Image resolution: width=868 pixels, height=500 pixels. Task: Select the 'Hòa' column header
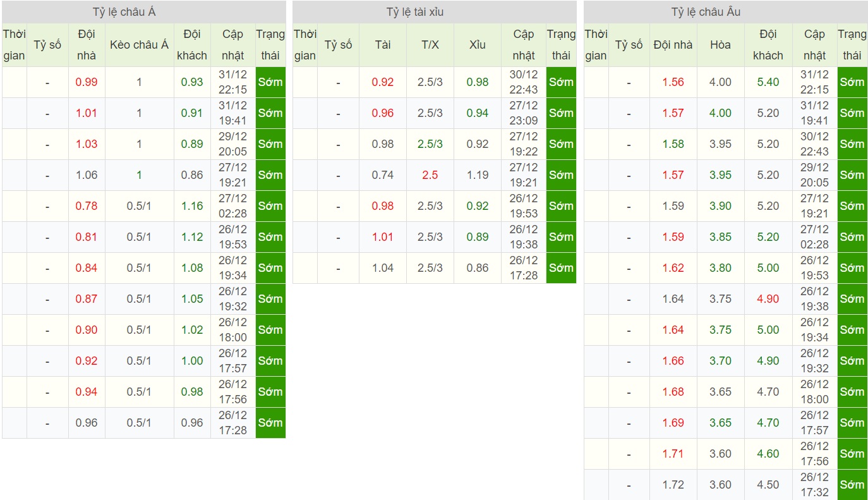(720, 45)
